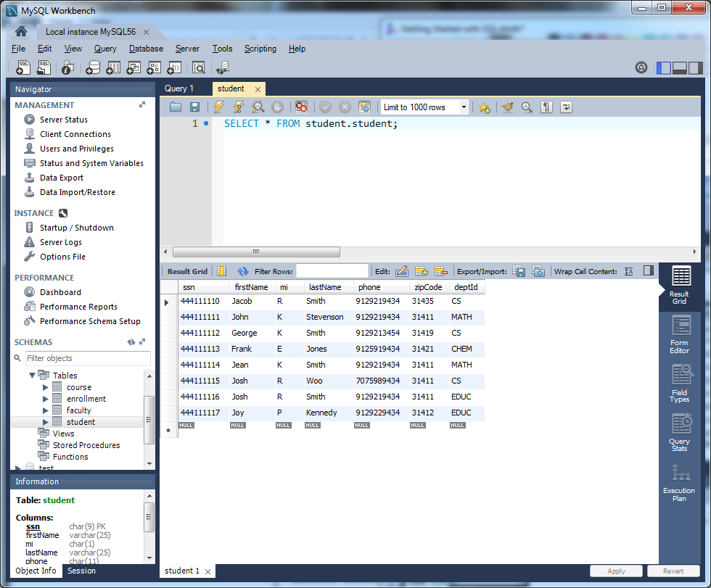This screenshot has height=588, width=711.
Task: Click the Filter objects search field
Action: click(88, 358)
